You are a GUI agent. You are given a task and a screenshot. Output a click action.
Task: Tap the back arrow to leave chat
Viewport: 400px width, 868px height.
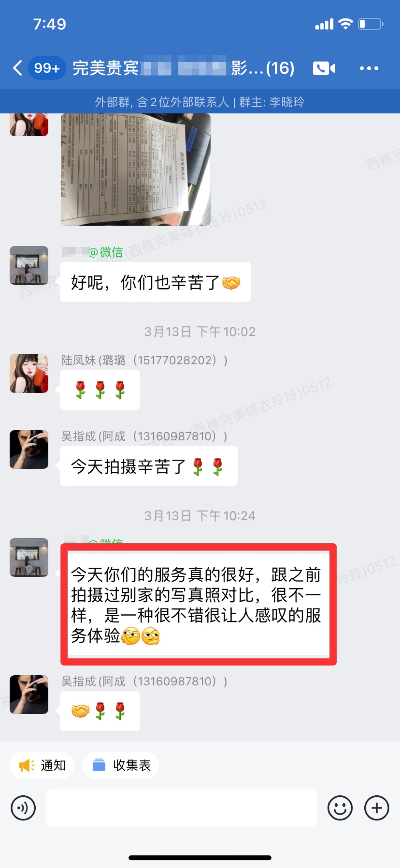(x=18, y=68)
